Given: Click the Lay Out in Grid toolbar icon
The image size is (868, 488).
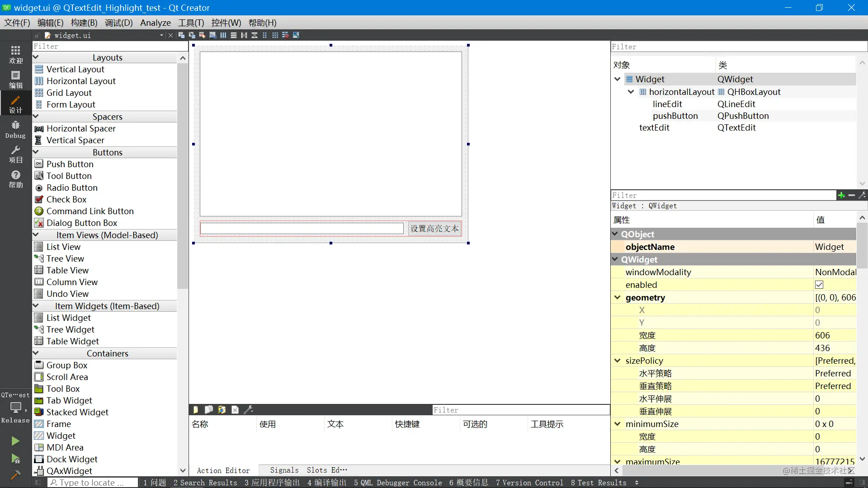Looking at the screenshot, I should [275, 35].
